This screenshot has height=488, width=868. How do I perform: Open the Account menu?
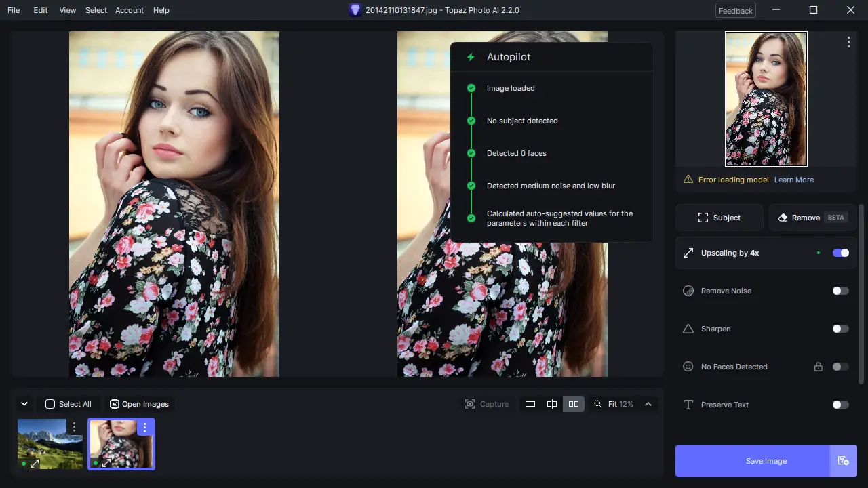[x=130, y=10]
